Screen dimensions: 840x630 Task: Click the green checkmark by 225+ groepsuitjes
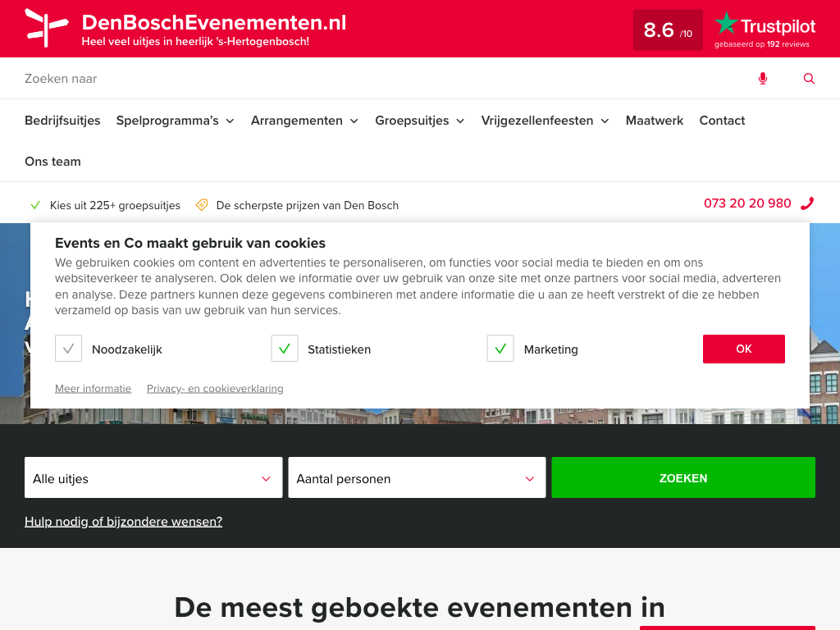[35, 205]
